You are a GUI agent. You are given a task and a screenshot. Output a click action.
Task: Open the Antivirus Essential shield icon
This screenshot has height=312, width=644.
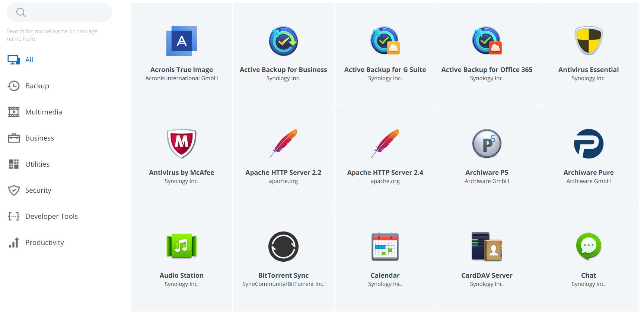[x=589, y=41]
